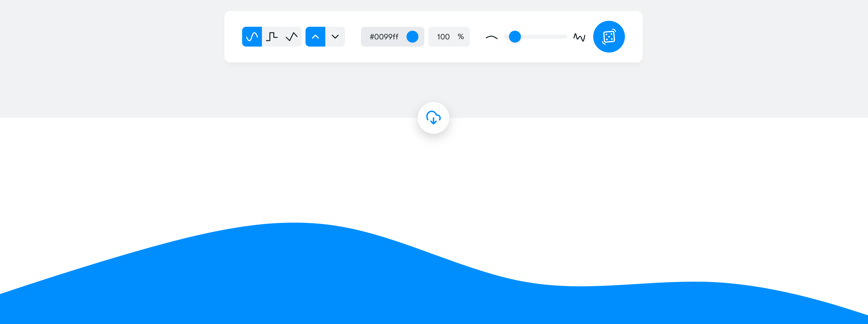Select the smooth sine wave style
The width and height of the screenshot is (868, 324).
(252, 36)
